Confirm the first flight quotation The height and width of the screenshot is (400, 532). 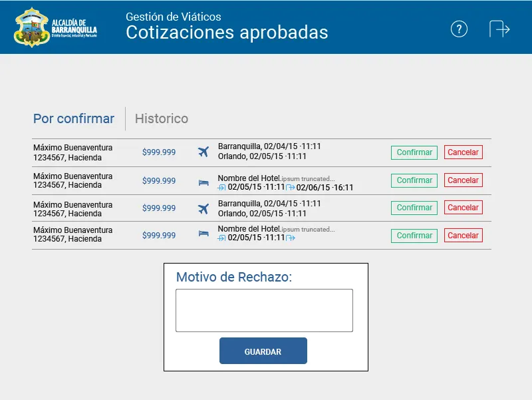(x=414, y=152)
